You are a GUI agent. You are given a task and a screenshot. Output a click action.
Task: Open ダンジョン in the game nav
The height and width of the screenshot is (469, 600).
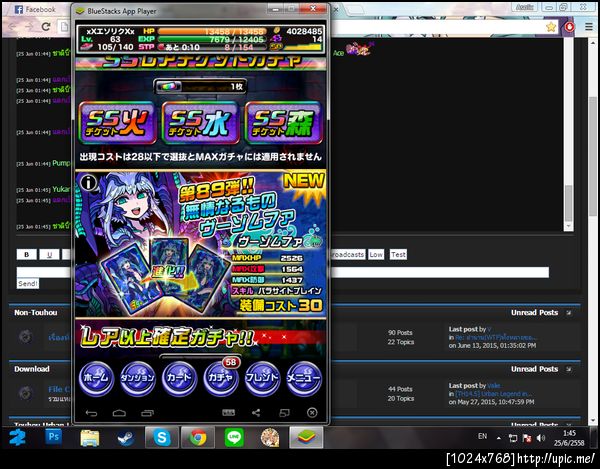[x=138, y=378]
